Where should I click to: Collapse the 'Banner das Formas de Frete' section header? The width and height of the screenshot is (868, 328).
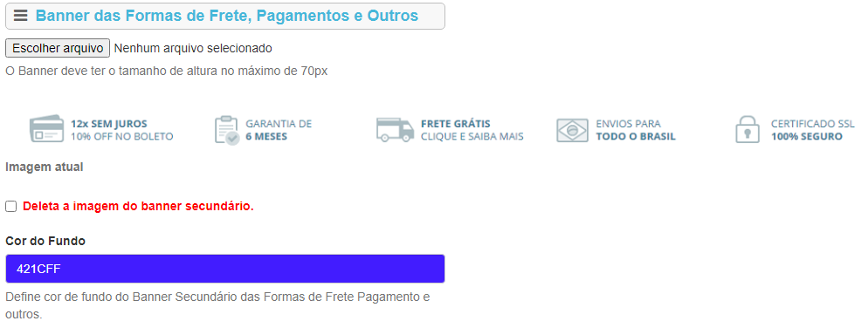(x=224, y=16)
